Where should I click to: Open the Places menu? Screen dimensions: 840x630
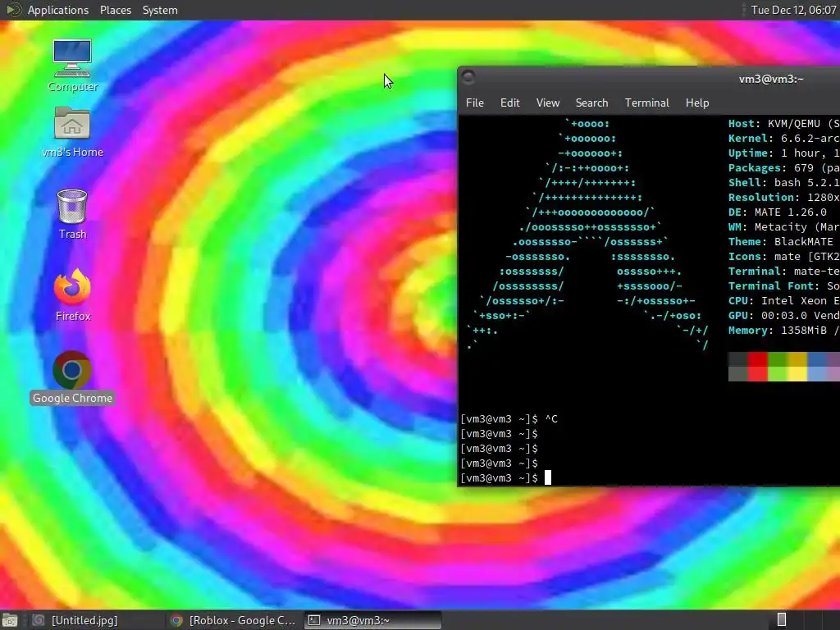(x=115, y=10)
